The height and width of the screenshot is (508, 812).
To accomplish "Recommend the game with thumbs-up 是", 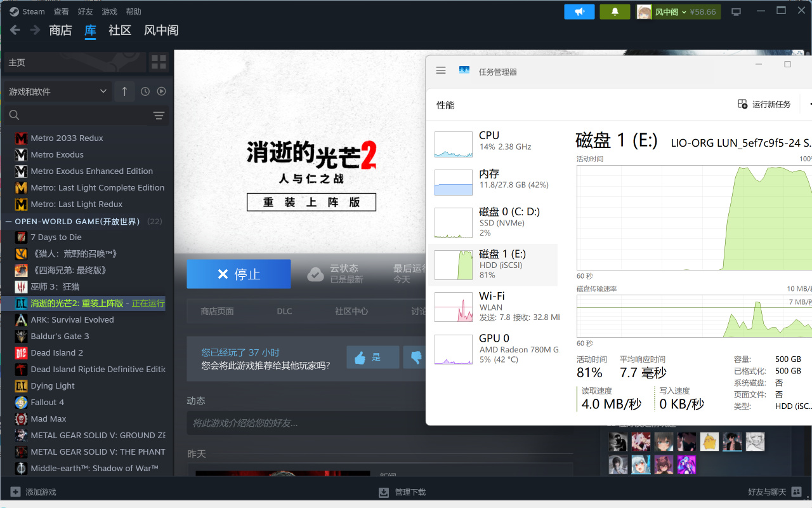I will (372, 358).
